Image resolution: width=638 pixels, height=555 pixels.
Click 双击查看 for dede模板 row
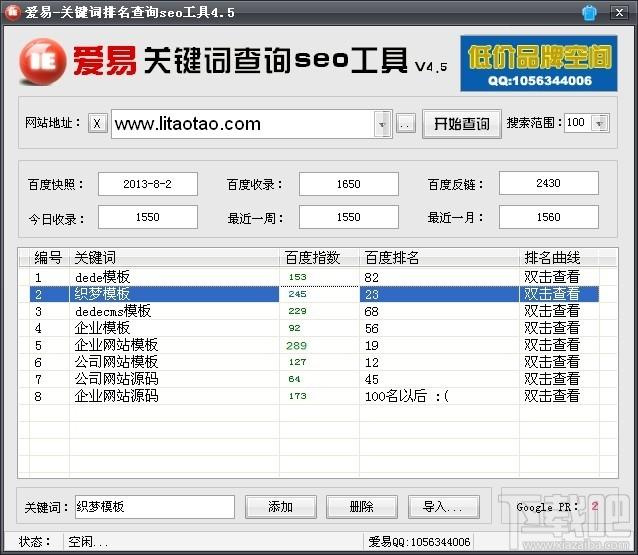[552, 277]
